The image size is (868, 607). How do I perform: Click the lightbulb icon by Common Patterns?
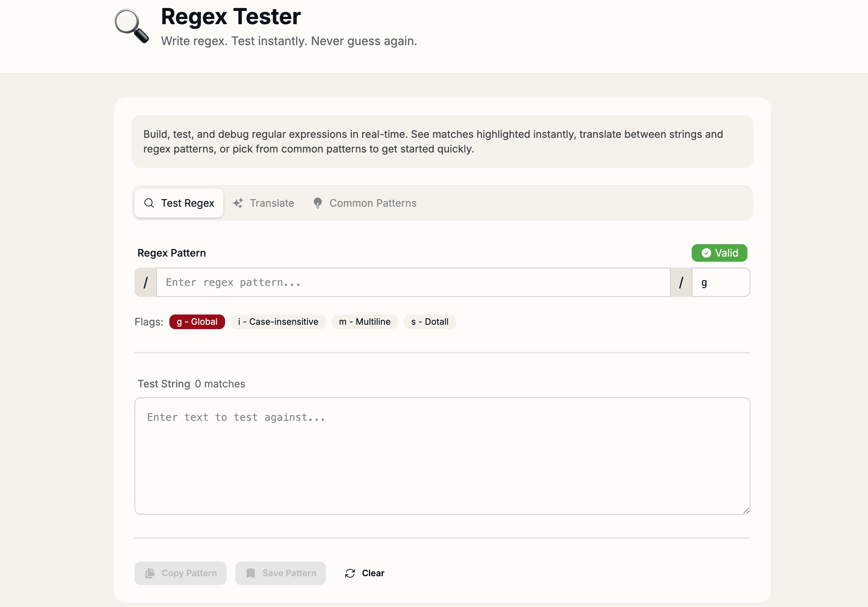pyautogui.click(x=317, y=203)
